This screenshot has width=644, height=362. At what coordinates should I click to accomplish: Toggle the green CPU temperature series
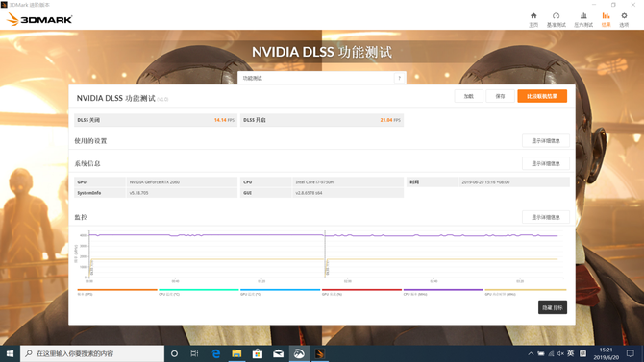pos(199,292)
